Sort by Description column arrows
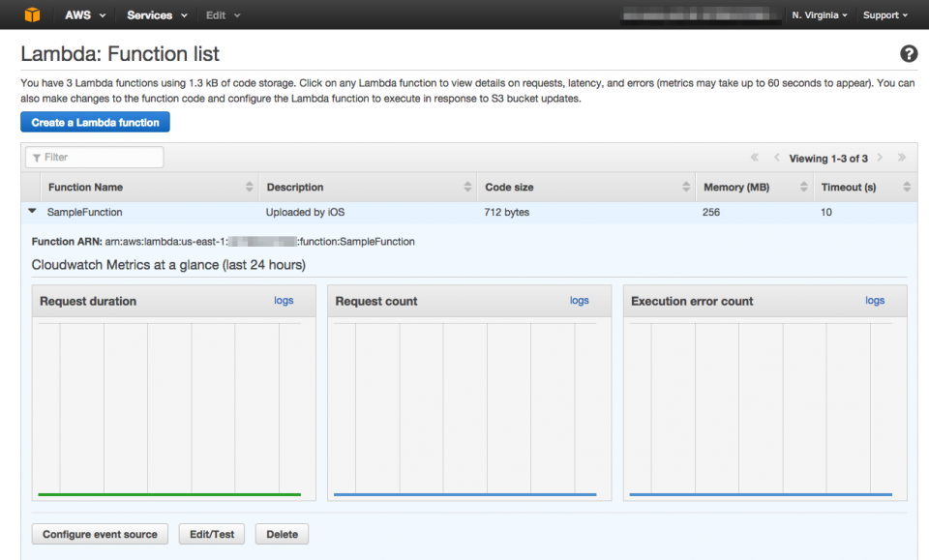 467,187
